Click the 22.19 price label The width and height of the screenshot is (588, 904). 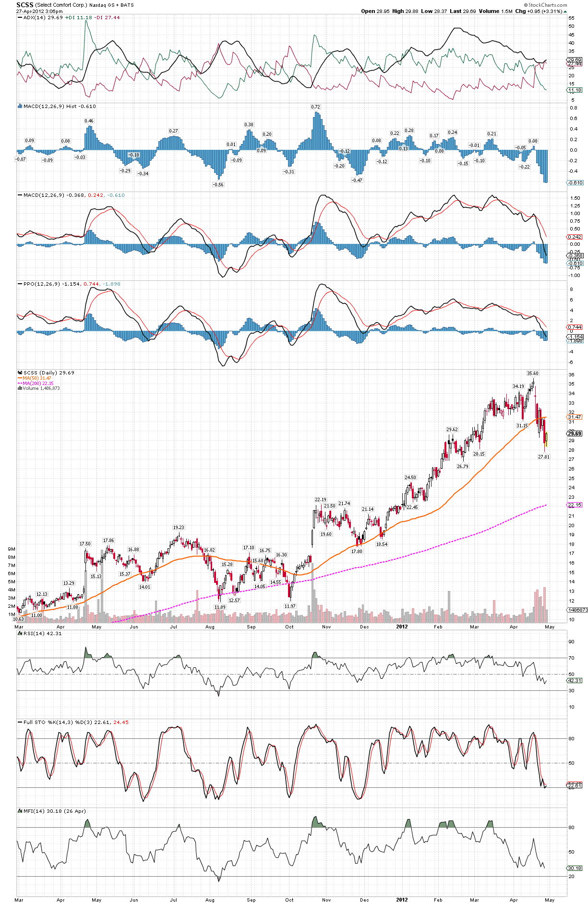321,500
